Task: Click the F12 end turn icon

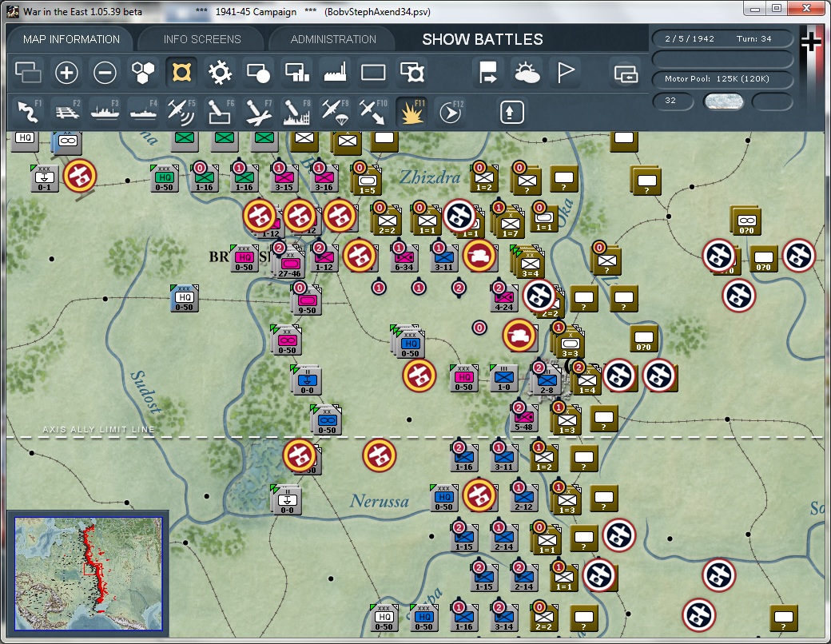Action: 451,112
